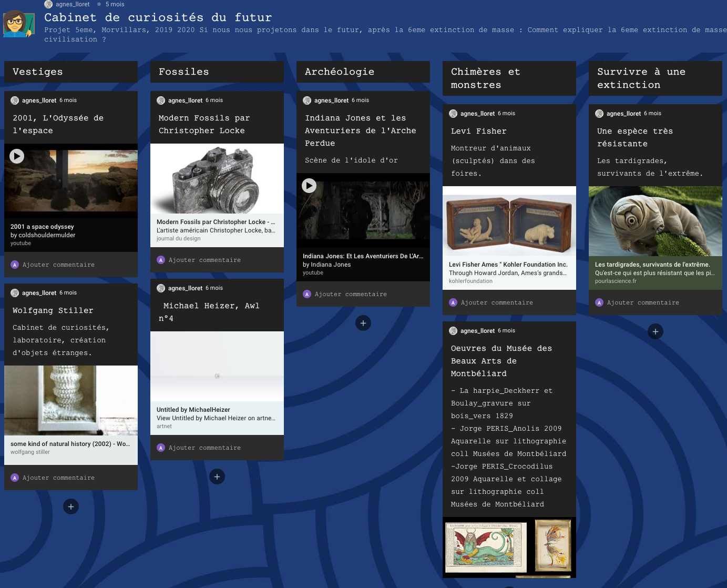Open Wolfgang Stiller sculpture image
This screenshot has width=727, height=588.
pyautogui.click(x=71, y=400)
